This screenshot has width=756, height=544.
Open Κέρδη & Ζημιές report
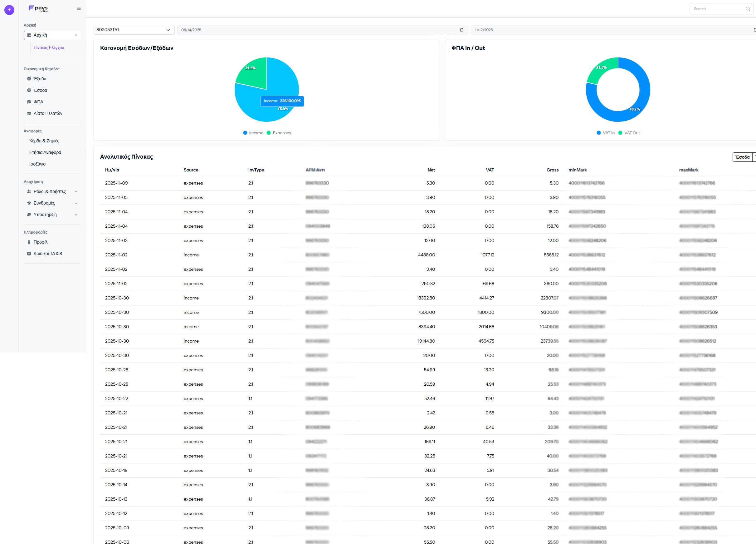(x=44, y=141)
